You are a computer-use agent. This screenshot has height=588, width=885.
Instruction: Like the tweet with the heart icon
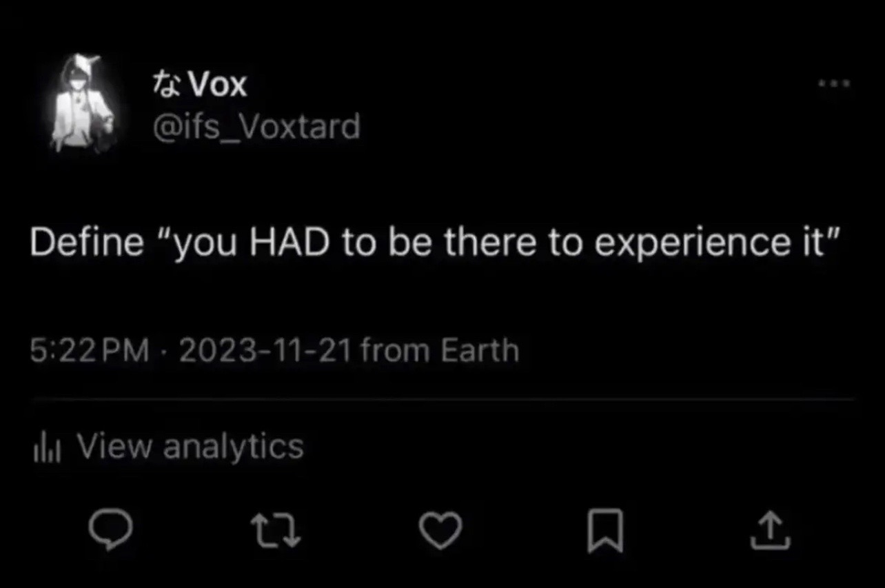tap(441, 531)
